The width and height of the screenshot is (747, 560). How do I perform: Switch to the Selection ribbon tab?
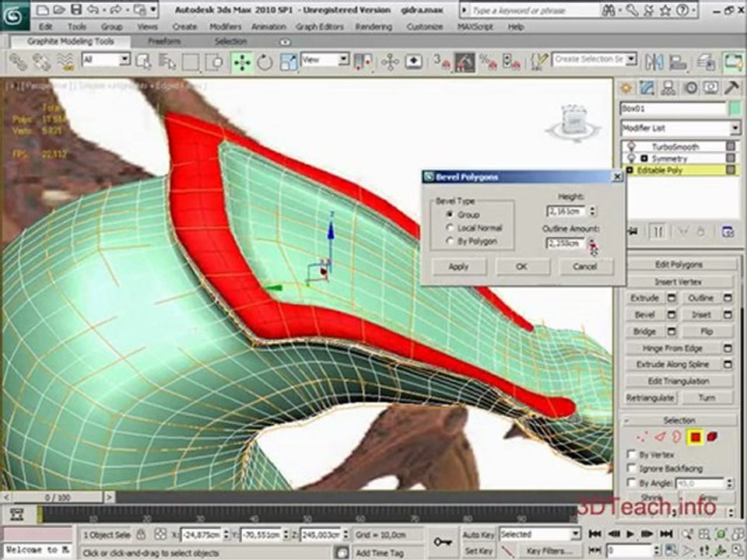click(x=230, y=41)
